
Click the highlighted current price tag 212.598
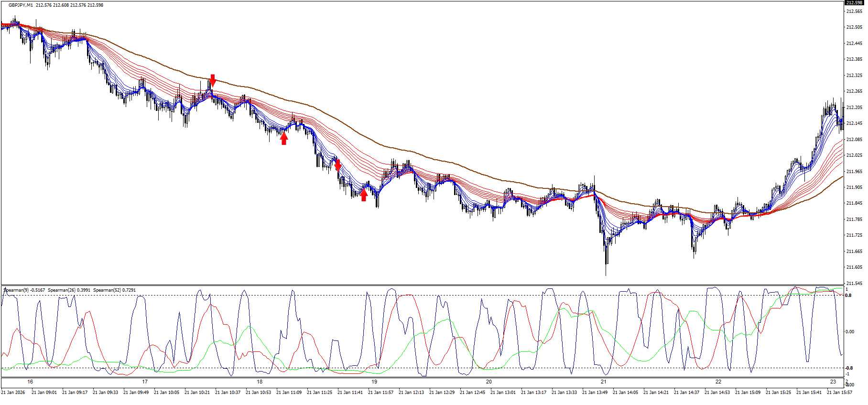[854, 3]
